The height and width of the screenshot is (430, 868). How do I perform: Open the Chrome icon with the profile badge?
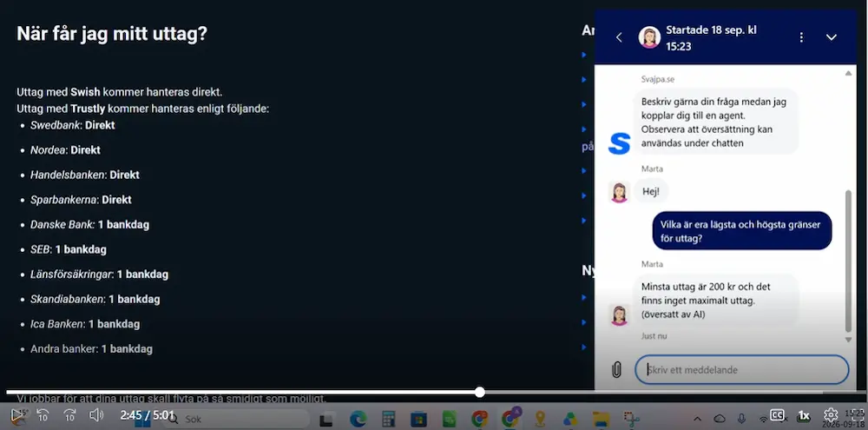(510, 419)
